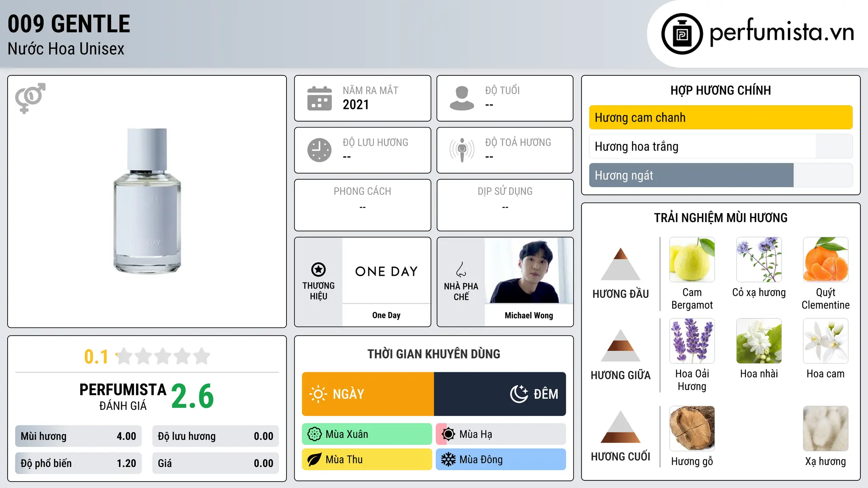Click the One Day brand name caption
868x488 pixels.
[x=387, y=315]
